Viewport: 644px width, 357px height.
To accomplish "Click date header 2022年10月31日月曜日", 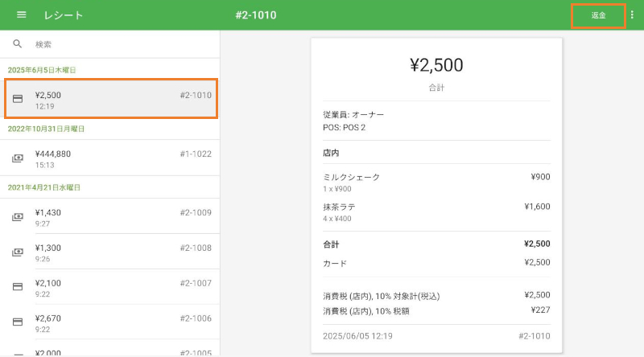I will point(46,129).
